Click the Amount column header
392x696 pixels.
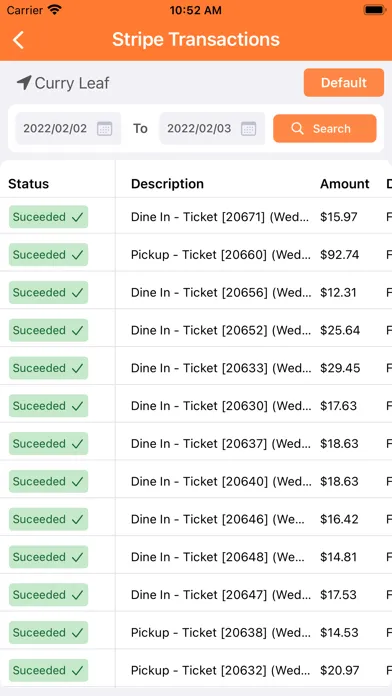(344, 184)
